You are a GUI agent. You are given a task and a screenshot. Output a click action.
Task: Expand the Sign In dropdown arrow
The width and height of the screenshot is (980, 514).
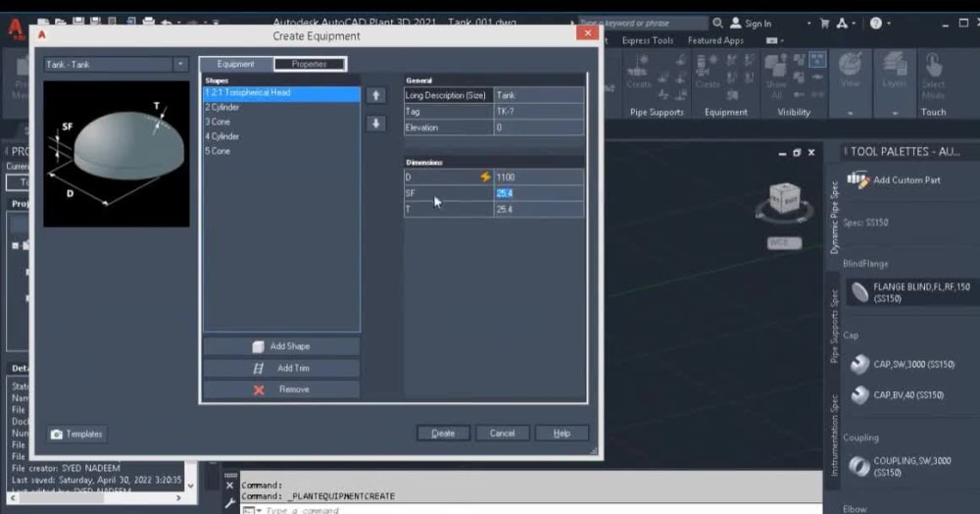pyautogui.click(x=808, y=24)
